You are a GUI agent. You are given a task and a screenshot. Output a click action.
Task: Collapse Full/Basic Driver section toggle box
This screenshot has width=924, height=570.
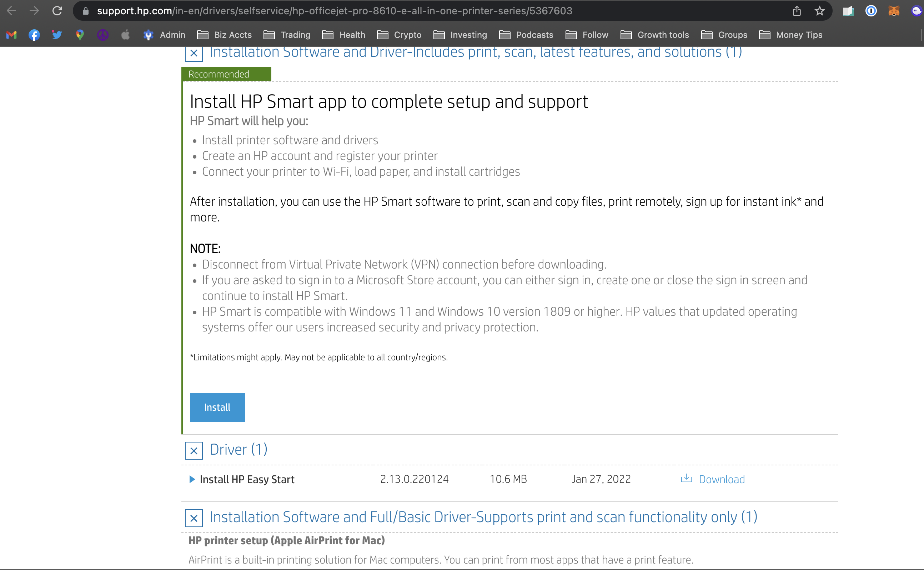[x=194, y=518]
